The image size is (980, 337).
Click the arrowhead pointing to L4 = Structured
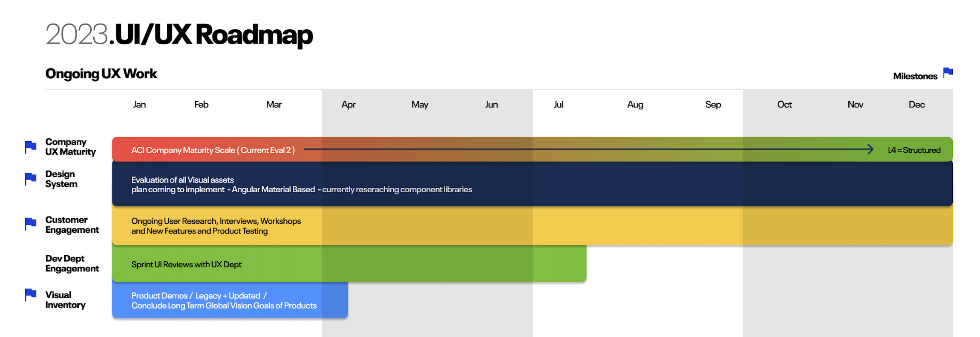click(870, 149)
